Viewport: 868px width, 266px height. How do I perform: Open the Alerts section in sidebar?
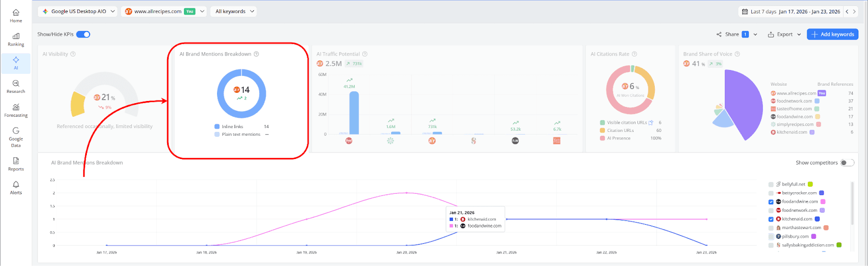coord(16,188)
